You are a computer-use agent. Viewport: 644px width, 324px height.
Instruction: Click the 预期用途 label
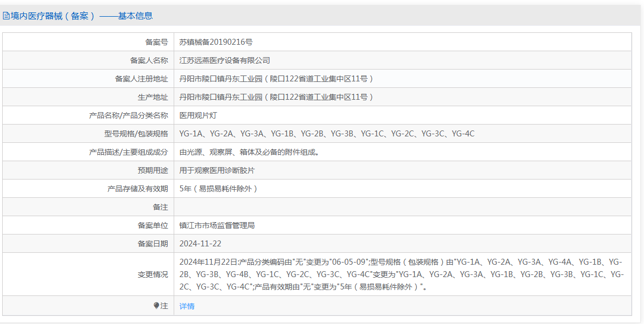(x=153, y=170)
